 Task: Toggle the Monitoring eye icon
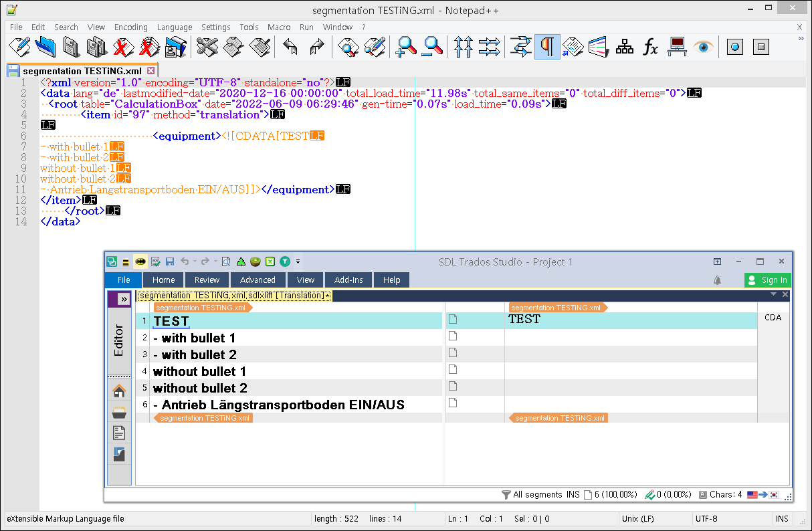[703, 46]
